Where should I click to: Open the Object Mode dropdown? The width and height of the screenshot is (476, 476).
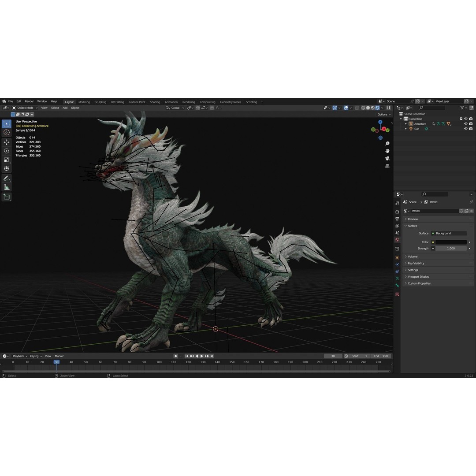pyautogui.click(x=25, y=108)
